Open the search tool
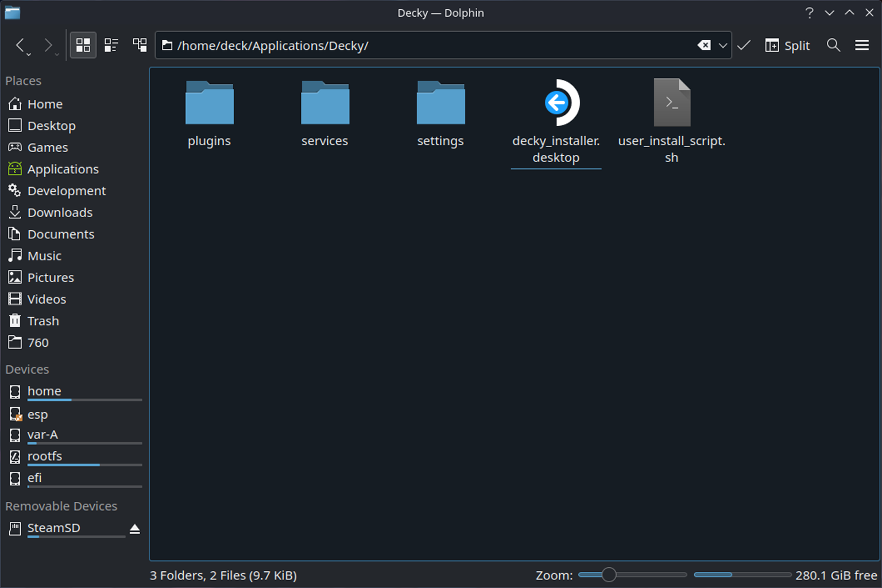Viewport: 882px width, 588px height. click(x=833, y=45)
